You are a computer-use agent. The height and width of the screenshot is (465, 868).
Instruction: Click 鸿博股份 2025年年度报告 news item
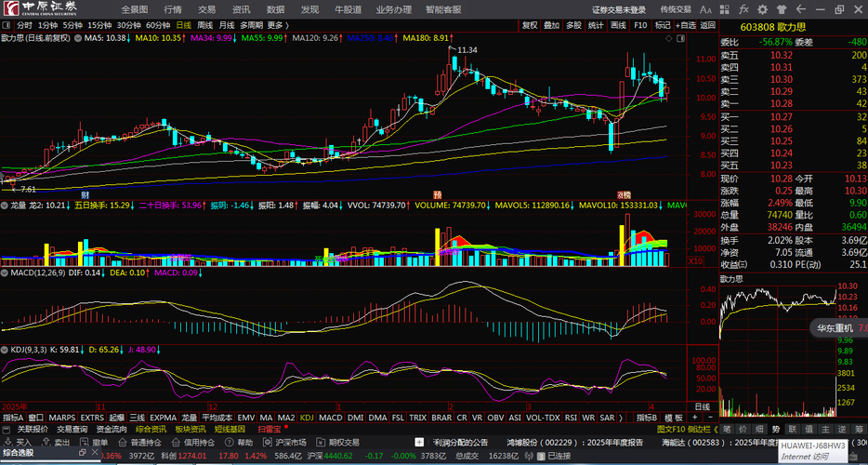[x=575, y=443]
